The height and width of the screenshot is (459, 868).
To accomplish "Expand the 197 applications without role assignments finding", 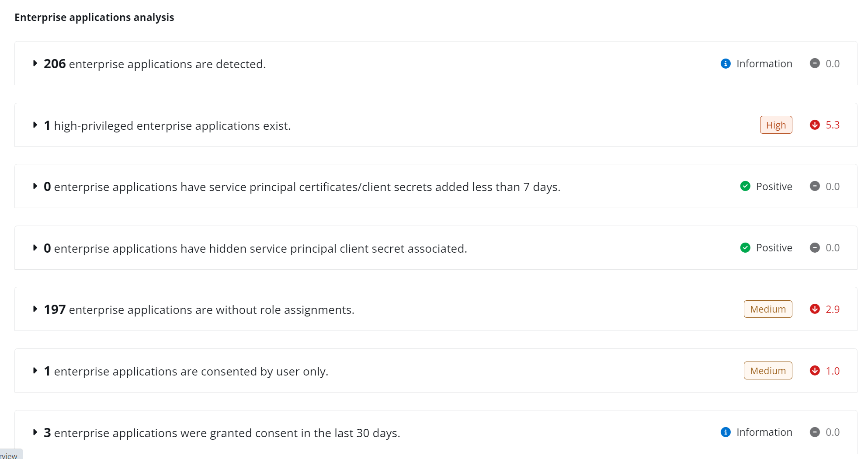I will click(x=35, y=309).
